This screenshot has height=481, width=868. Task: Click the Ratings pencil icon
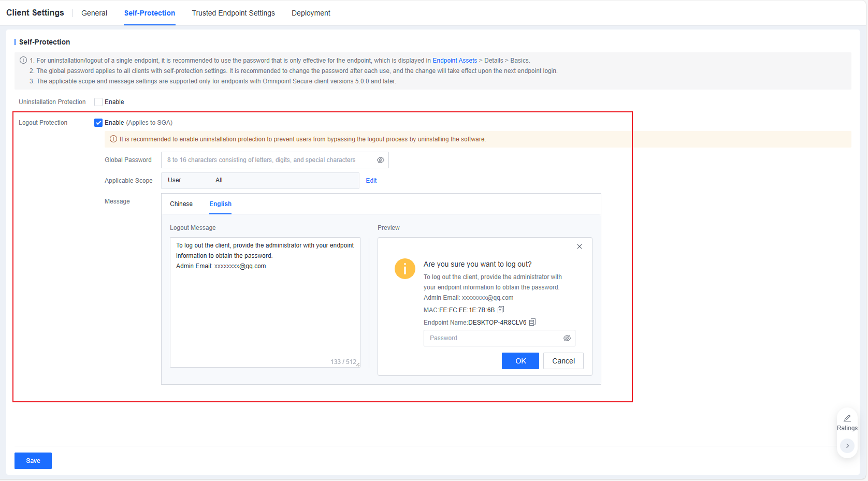[847, 418]
